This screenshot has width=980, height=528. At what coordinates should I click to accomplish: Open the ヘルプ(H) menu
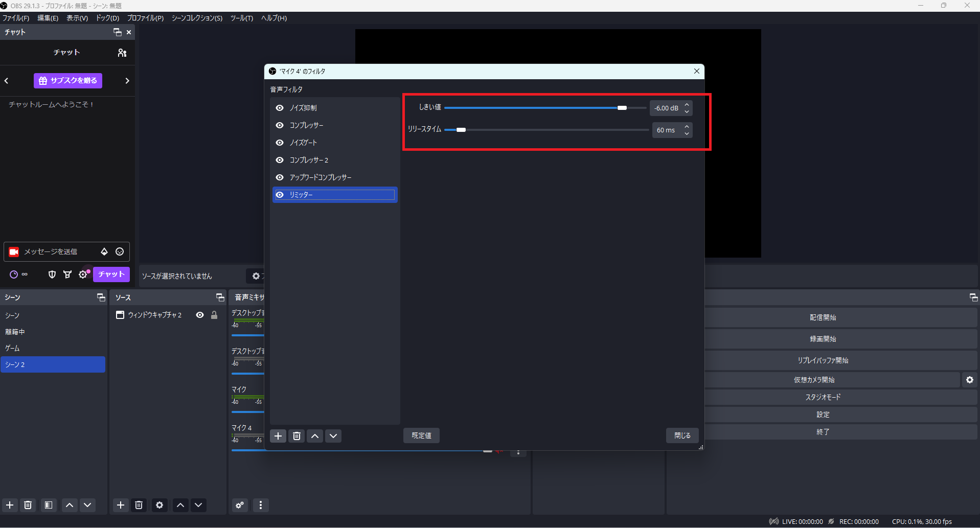tap(274, 18)
